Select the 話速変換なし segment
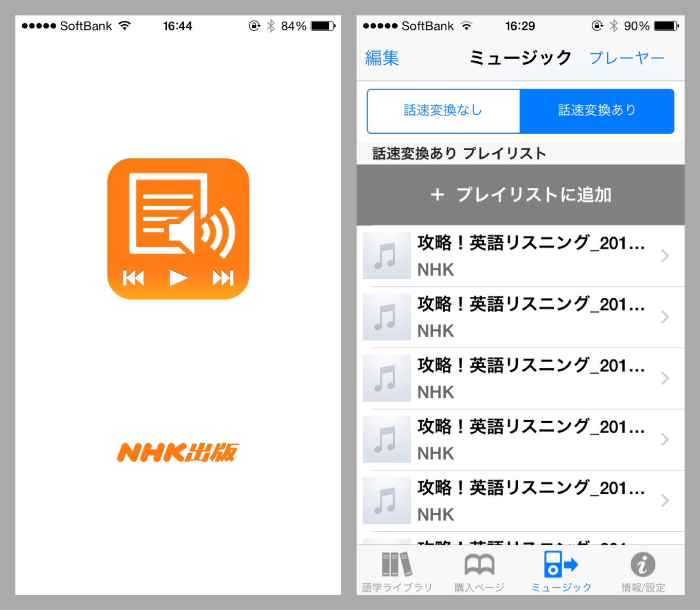 (443, 111)
